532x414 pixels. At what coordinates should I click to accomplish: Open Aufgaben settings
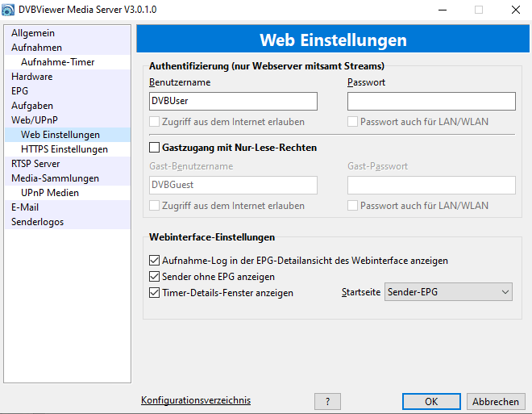(x=68, y=106)
